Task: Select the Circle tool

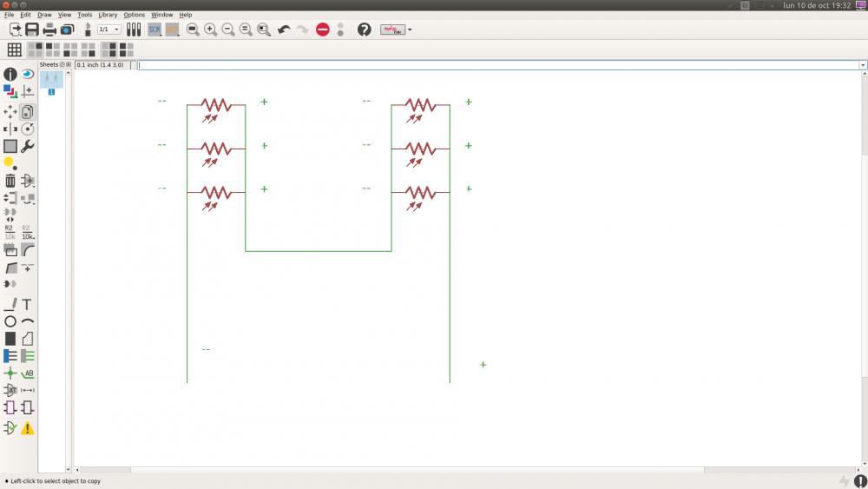Action: (x=10, y=321)
